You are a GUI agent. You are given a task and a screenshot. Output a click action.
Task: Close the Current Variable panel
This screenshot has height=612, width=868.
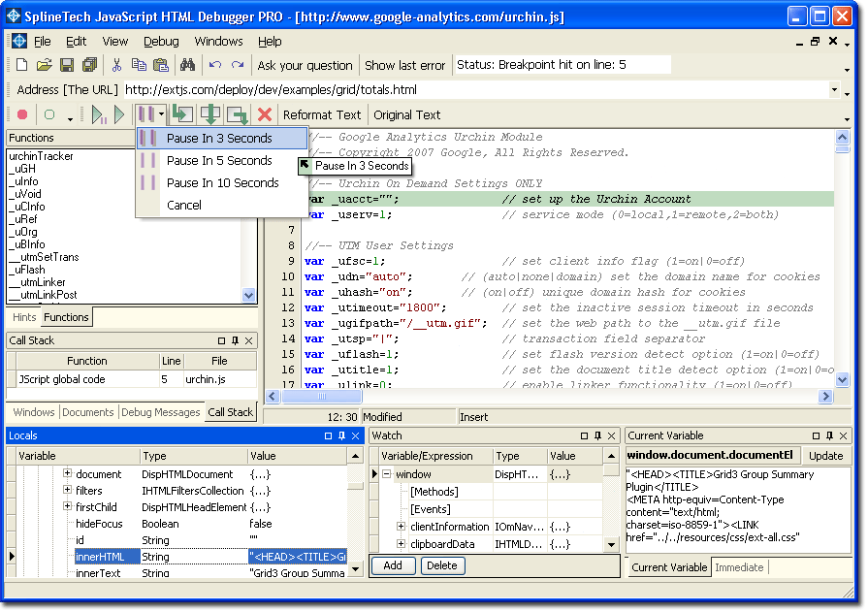click(x=843, y=436)
